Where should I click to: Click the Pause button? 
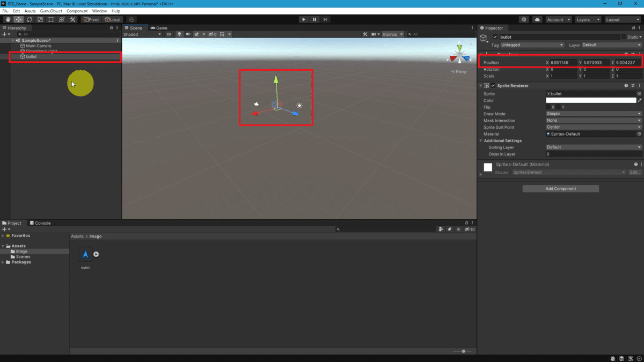click(314, 19)
